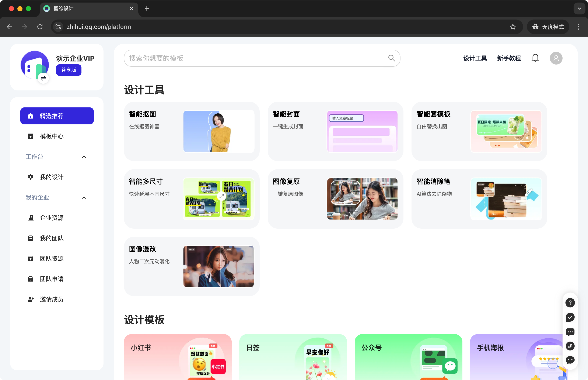Open the user avatar profile icon
This screenshot has width=588, height=380.
(556, 58)
